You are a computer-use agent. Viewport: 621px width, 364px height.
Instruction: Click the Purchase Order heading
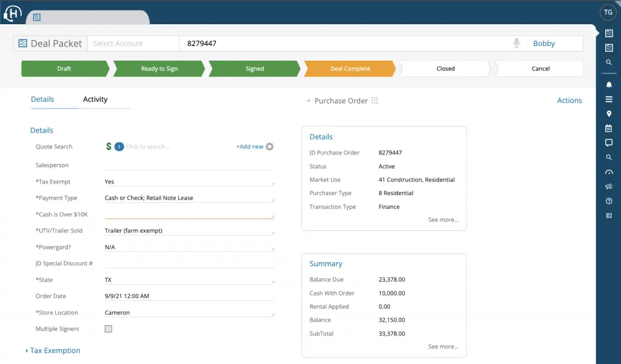pyautogui.click(x=341, y=101)
